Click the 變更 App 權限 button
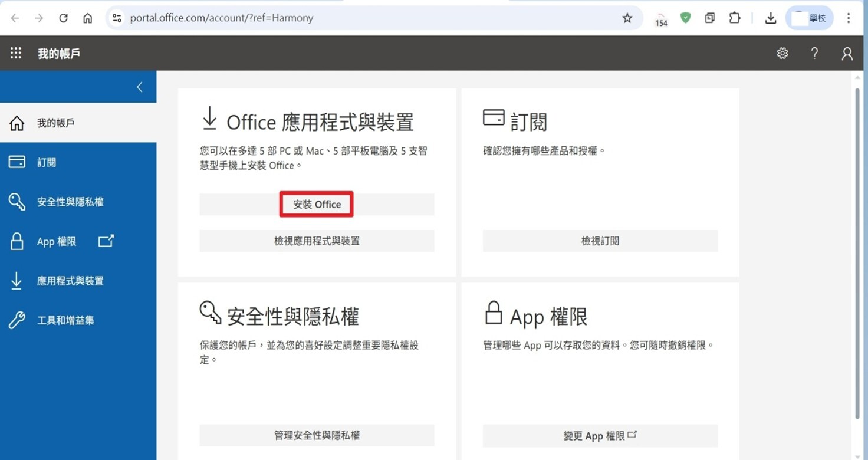 click(x=600, y=436)
